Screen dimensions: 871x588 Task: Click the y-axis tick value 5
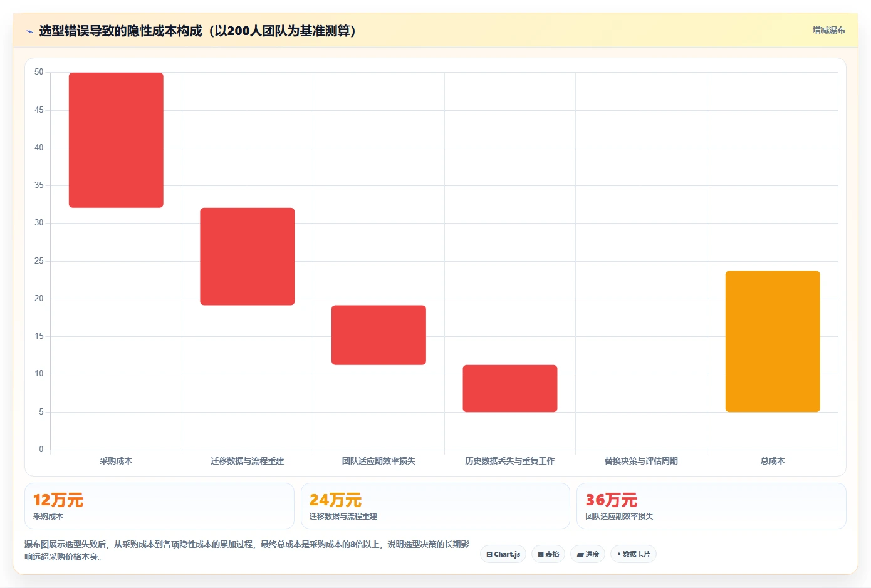tap(41, 412)
